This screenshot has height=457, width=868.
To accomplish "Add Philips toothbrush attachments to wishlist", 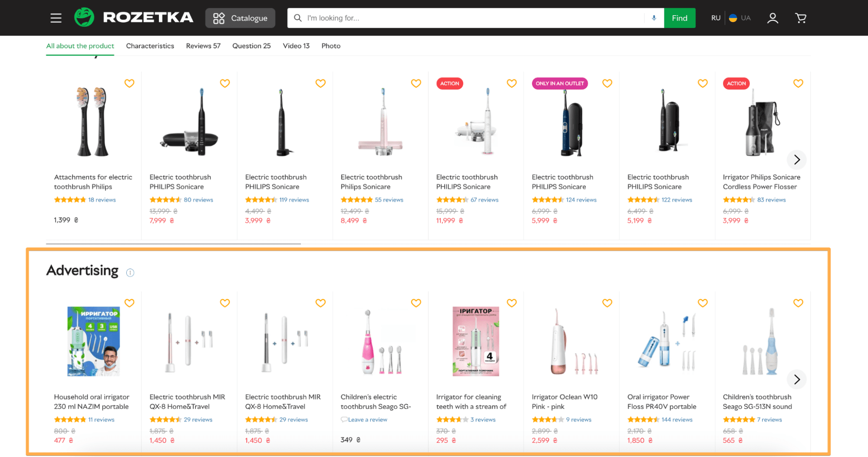I will tap(129, 83).
